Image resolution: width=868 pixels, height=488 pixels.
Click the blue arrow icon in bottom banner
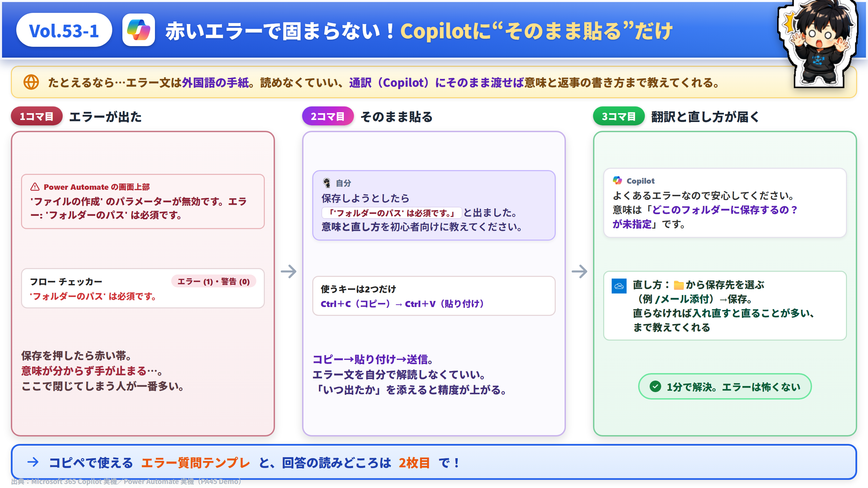33,462
